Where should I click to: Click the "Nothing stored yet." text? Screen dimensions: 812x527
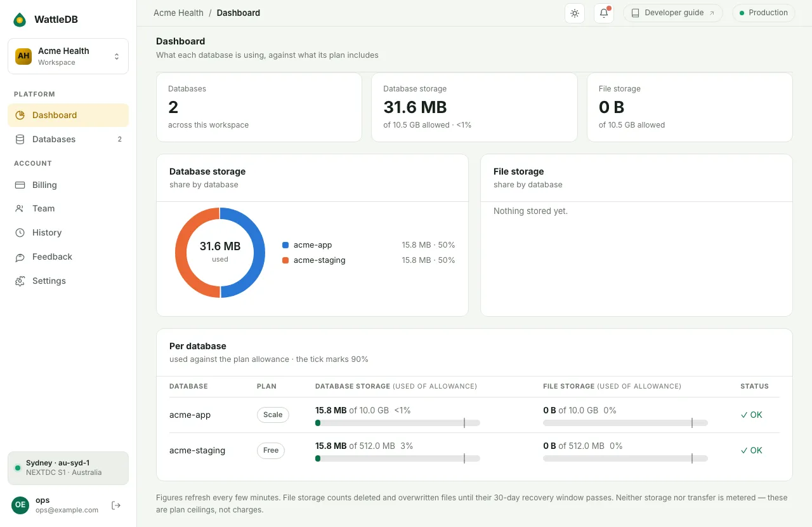point(530,211)
